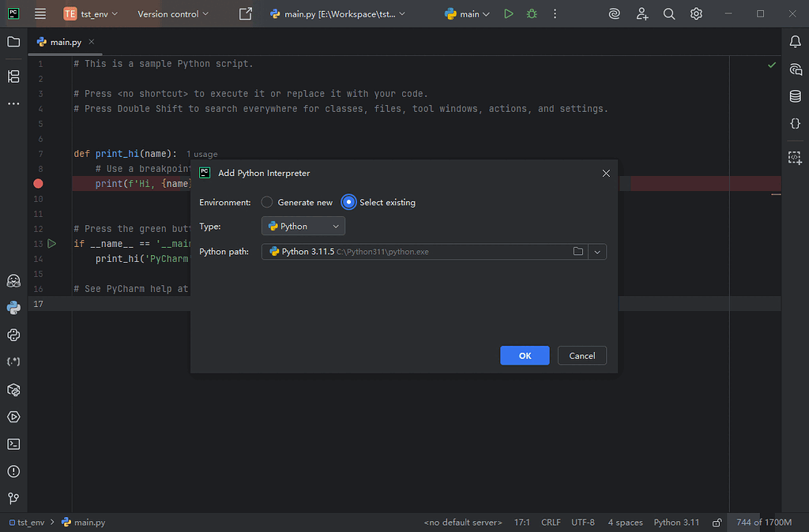Screen dimensions: 809x532
Task: Open the Project tool window folder icon
Action: coord(13,42)
